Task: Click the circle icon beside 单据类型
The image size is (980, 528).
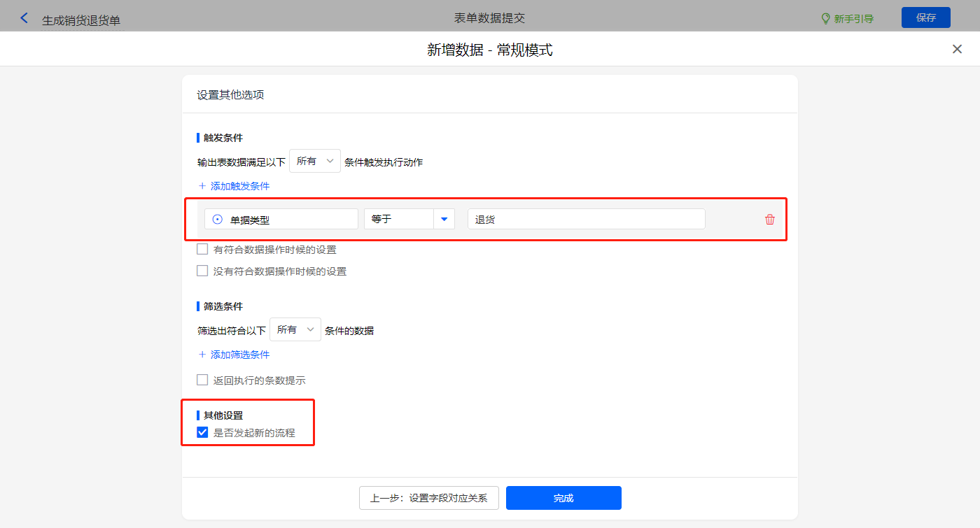Action: (x=218, y=220)
